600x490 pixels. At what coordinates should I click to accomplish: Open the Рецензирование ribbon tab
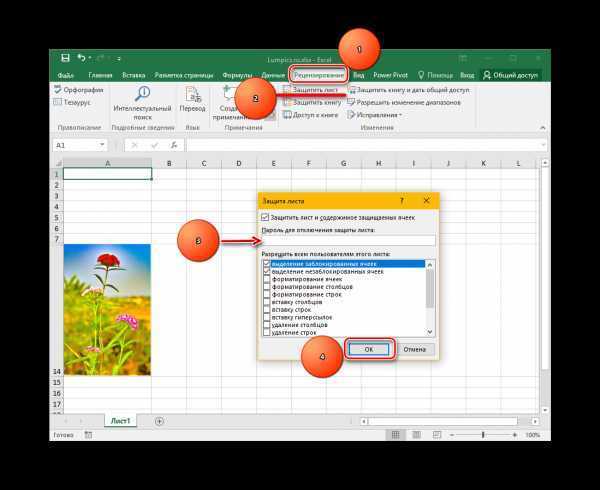pyautogui.click(x=319, y=75)
